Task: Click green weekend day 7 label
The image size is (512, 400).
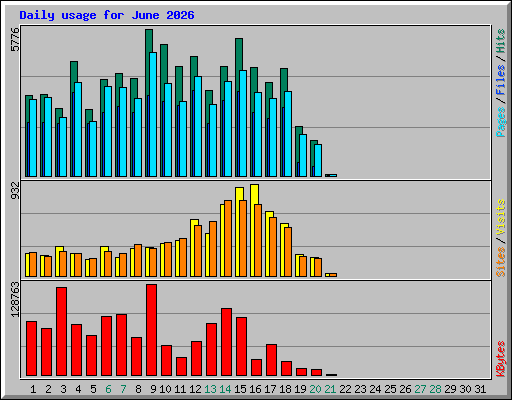Action: pos(123,389)
